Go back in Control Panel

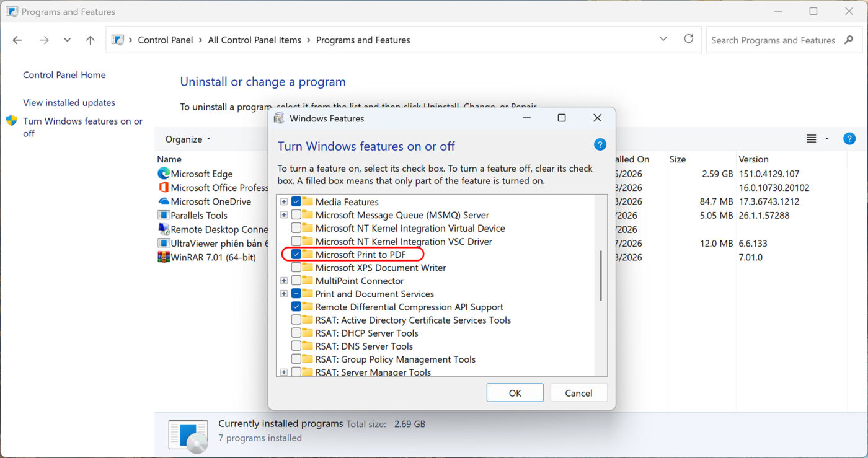(x=17, y=40)
